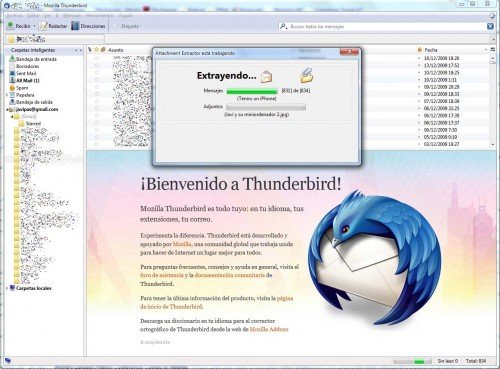Star the message dated 05/12/2009 0:19
Viewport: 500px width, 369px height.
point(97,137)
